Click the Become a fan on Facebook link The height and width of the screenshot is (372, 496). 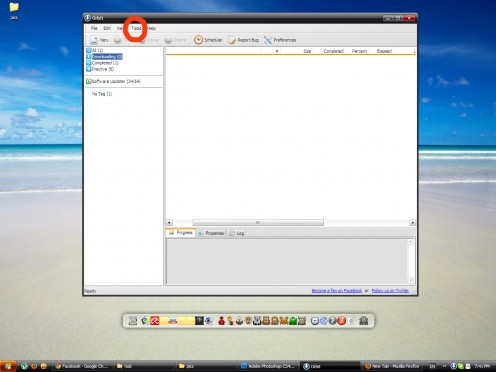(337, 291)
